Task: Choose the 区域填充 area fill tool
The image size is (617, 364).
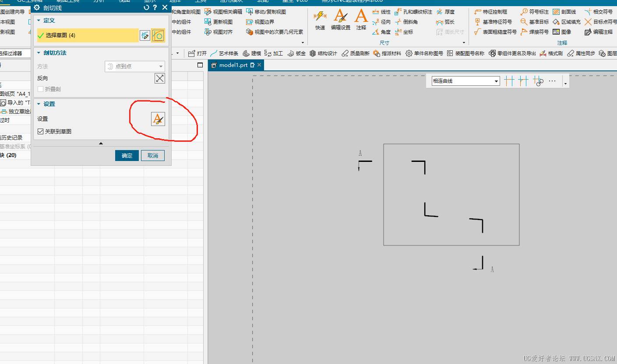Action: [x=567, y=22]
